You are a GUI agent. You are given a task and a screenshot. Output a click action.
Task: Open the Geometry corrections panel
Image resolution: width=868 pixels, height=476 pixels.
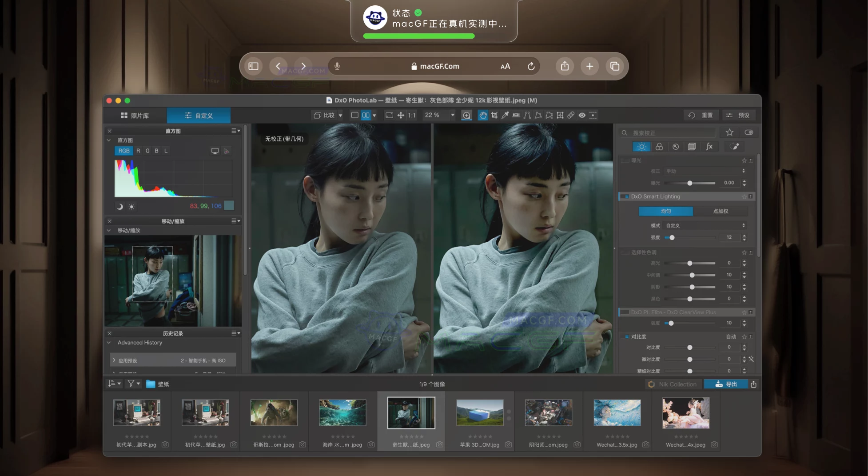pos(691,146)
